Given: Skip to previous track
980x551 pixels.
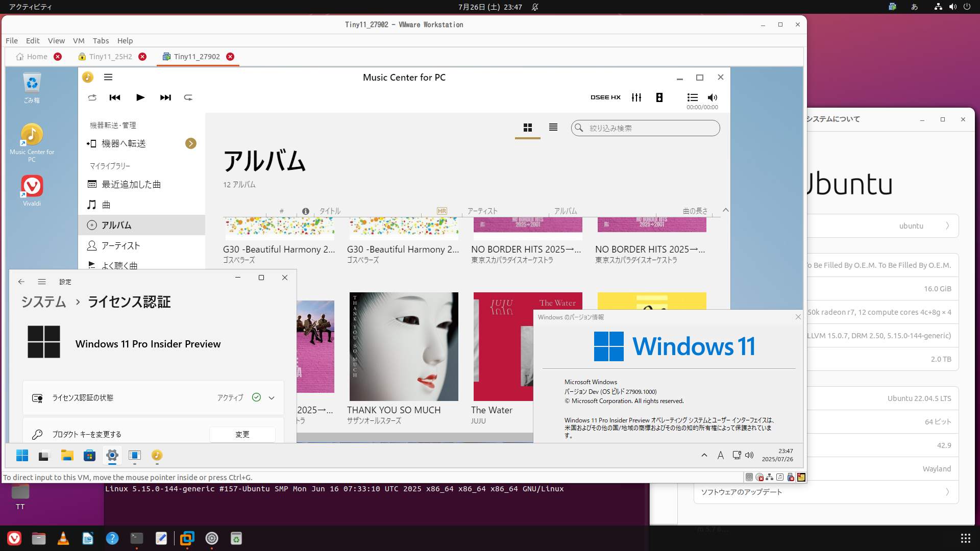Looking at the screenshot, I should coord(115,97).
